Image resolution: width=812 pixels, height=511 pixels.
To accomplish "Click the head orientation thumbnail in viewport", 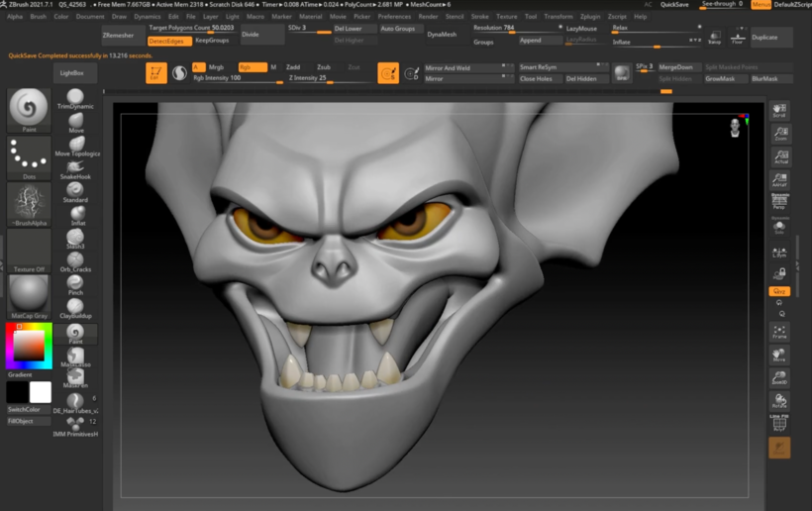I will tap(735, 128).
